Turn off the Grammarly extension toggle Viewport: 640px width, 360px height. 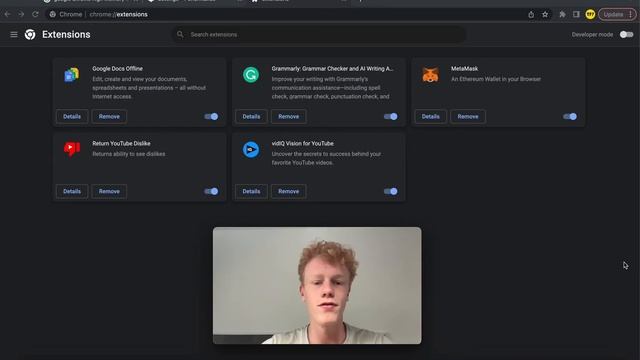(391, 117)
